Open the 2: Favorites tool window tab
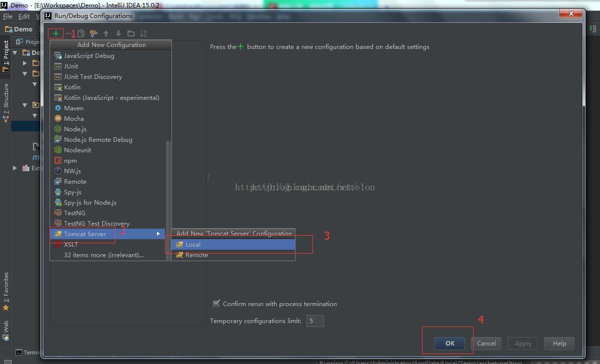600x364 pixels. click(5, 291)
